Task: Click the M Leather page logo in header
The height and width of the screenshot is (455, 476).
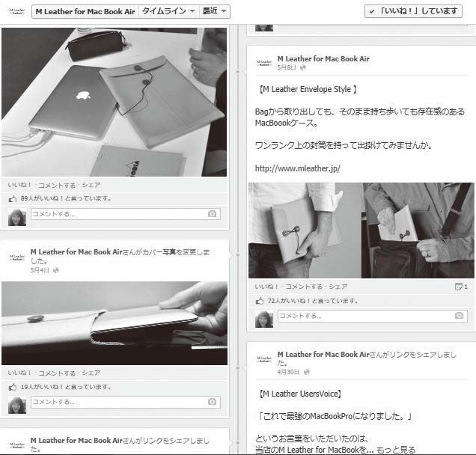Action: 17,11
